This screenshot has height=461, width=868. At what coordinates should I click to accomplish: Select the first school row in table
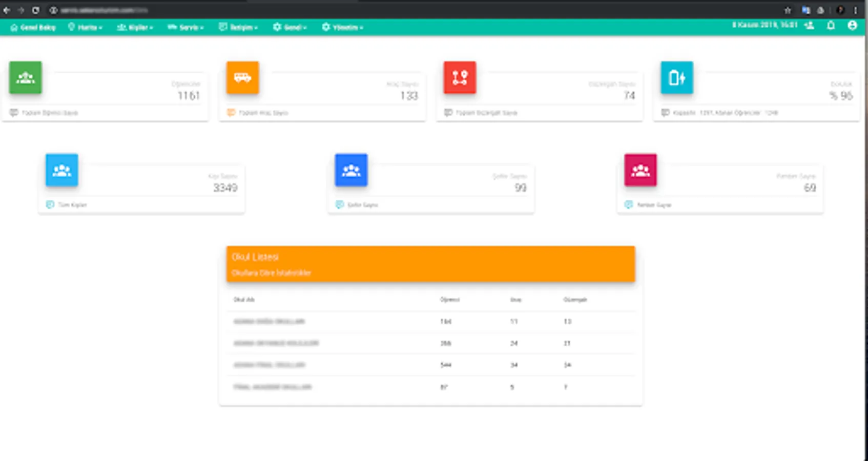tap(431, 322)
